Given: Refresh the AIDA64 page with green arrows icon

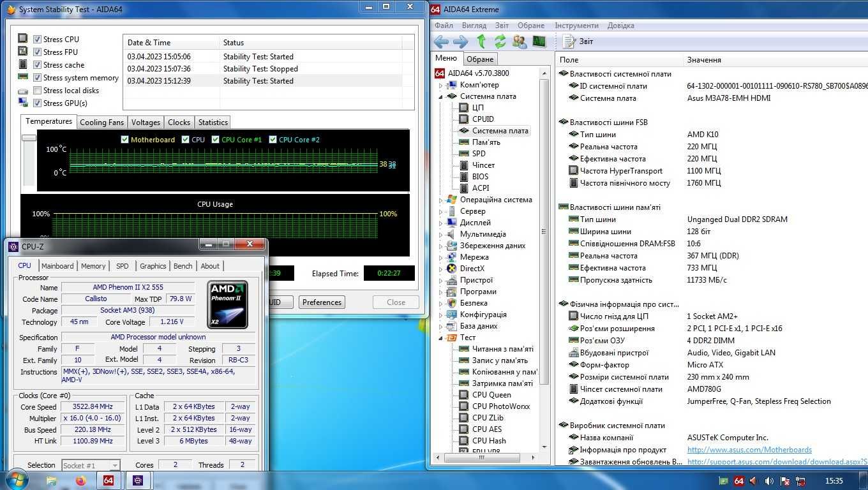Looking at the screenshot, I should [x=500, y=41].
